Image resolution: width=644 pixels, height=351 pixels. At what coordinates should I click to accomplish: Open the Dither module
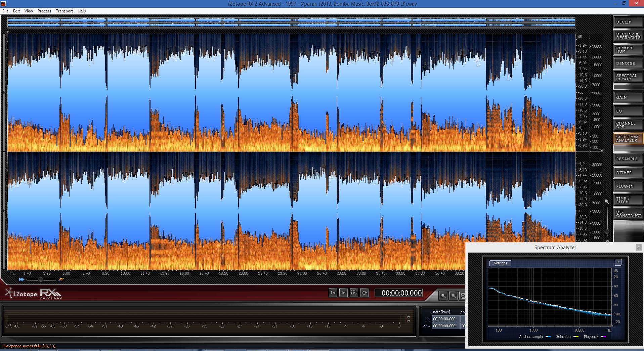[x=628, y=173]
